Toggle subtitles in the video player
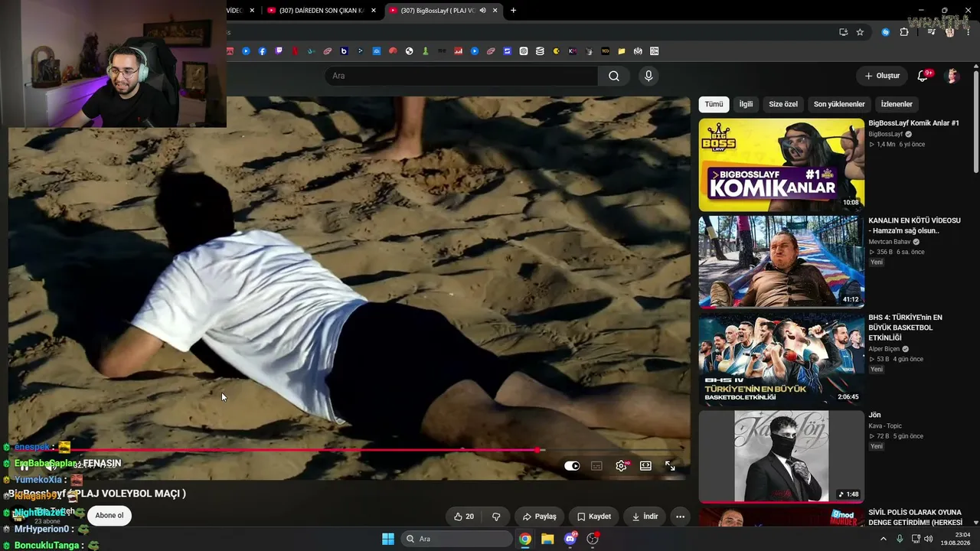980x551 pixels. [596, 465]
